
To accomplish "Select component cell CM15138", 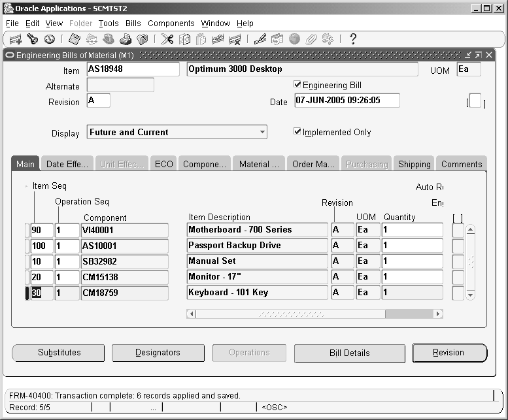I will pos(124,277).
